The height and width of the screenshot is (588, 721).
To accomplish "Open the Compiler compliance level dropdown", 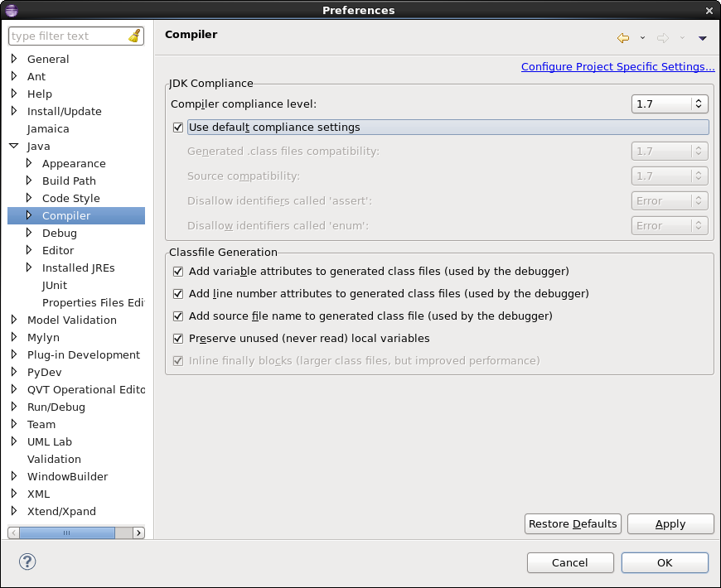I will pos(670,104).
